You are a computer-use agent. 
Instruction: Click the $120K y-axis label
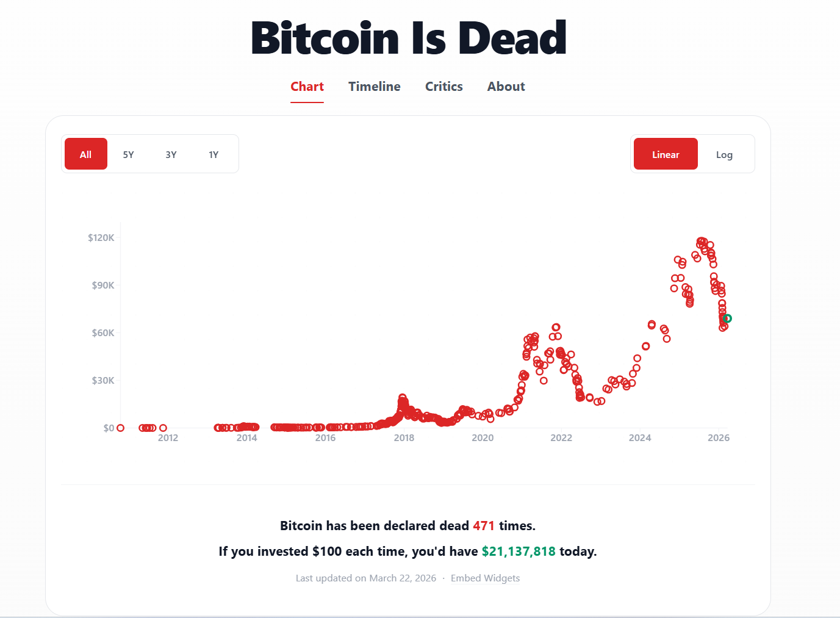101,238
